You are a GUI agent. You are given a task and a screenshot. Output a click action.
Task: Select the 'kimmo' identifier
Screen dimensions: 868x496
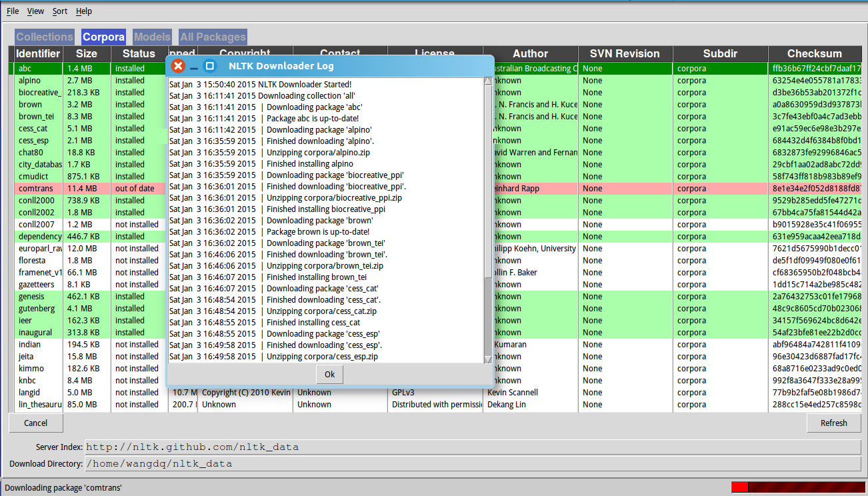coord(31,369)
